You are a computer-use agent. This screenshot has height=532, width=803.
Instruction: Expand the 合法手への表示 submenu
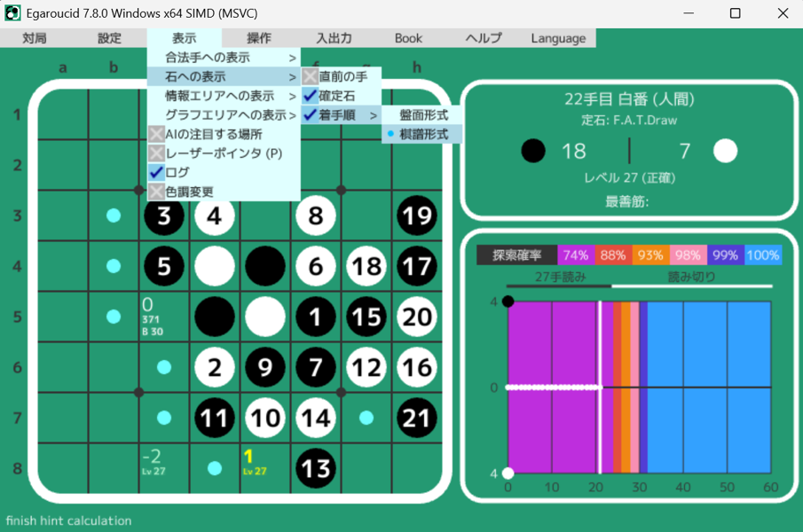pos(223,58)
